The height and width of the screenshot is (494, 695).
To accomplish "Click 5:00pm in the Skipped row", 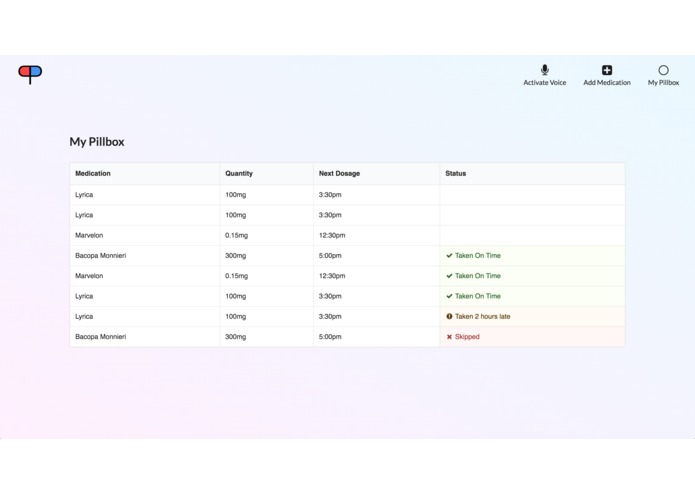I will [330, 337].
